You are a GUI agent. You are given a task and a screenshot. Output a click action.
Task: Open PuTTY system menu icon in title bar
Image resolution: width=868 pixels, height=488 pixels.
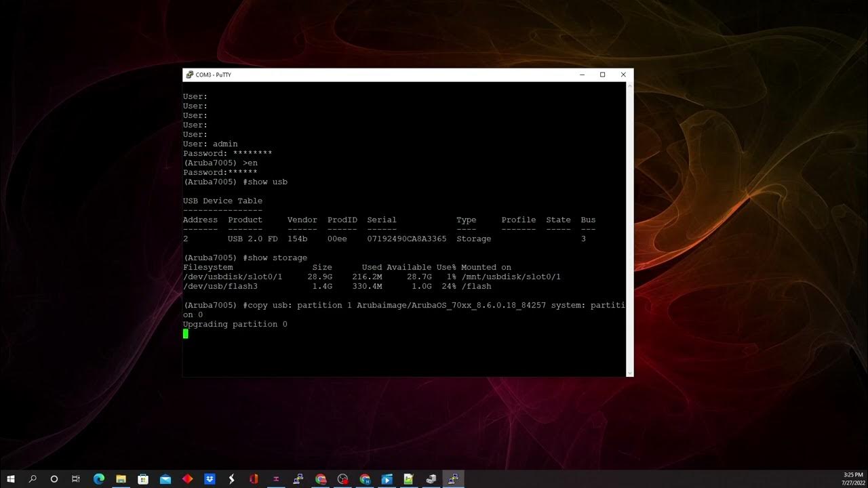pyautogui.click(x=190, y=75)
